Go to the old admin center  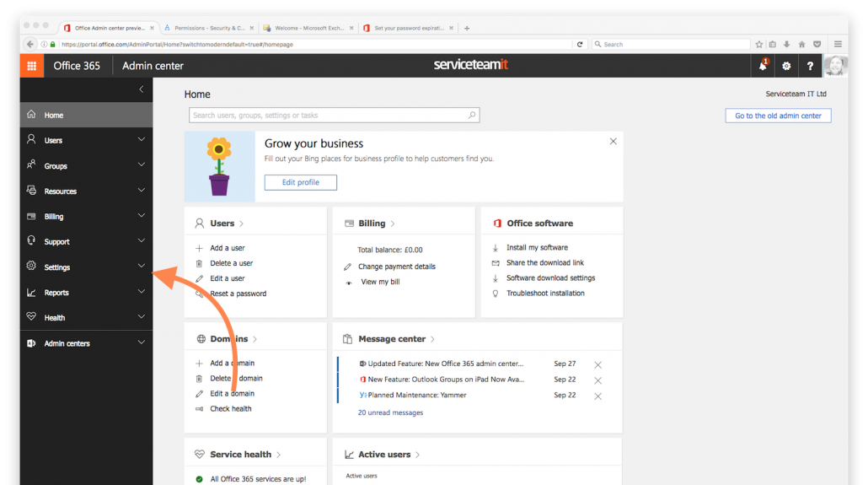coord(778,116)
